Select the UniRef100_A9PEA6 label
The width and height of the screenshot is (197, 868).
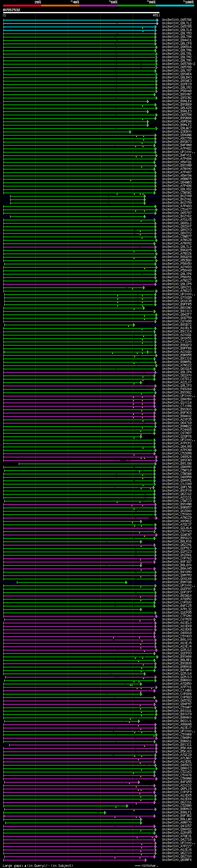[177, 122]
